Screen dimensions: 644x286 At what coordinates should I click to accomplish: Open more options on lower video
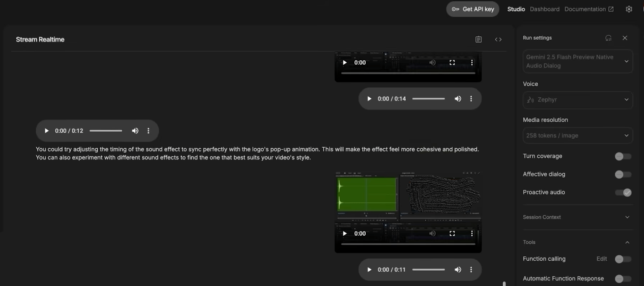tap(472, 234)
